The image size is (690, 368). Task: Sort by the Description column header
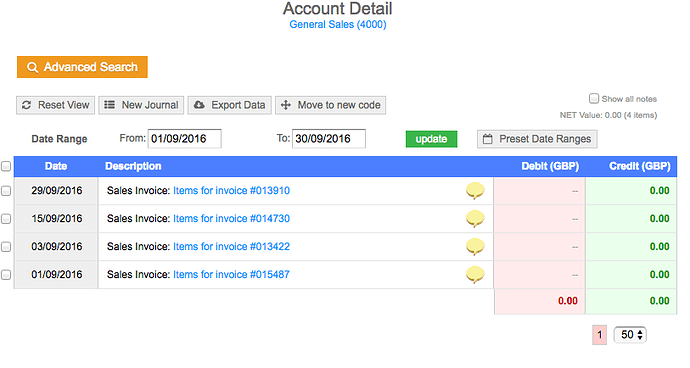pos(133,166)
